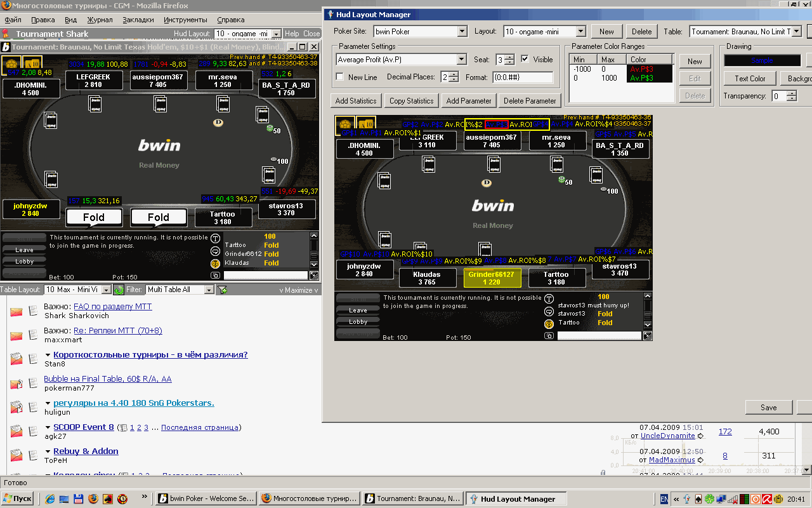812x508 pixels.
Task: Click the speech bubble icon in left poker table
Action: click(x=215, y=251)
